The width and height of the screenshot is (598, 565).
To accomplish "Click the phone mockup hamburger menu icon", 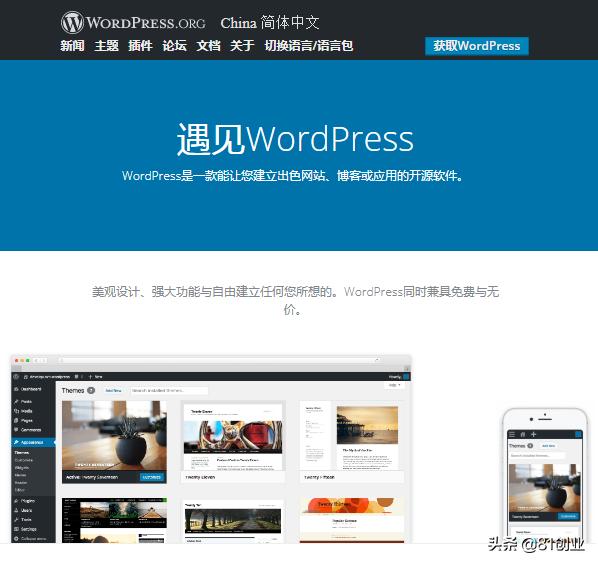I will tap(512, 434).
